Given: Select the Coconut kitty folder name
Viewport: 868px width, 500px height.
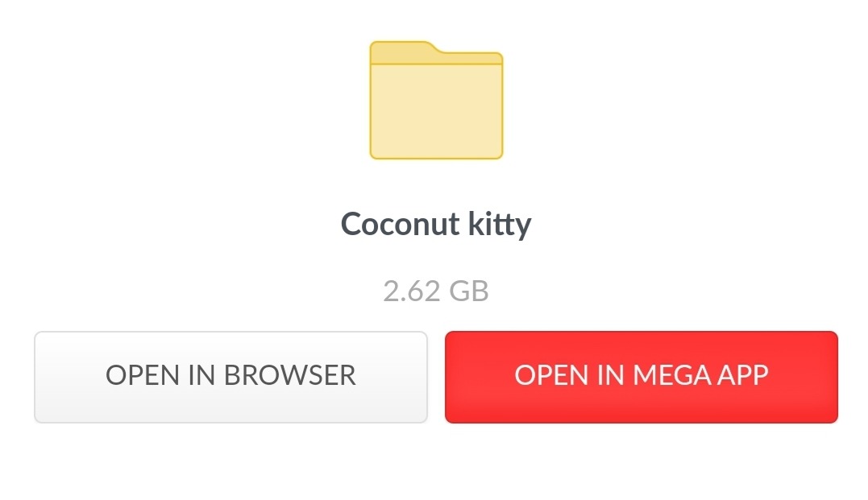Looking at the screenshot, I should click(436, 224).
